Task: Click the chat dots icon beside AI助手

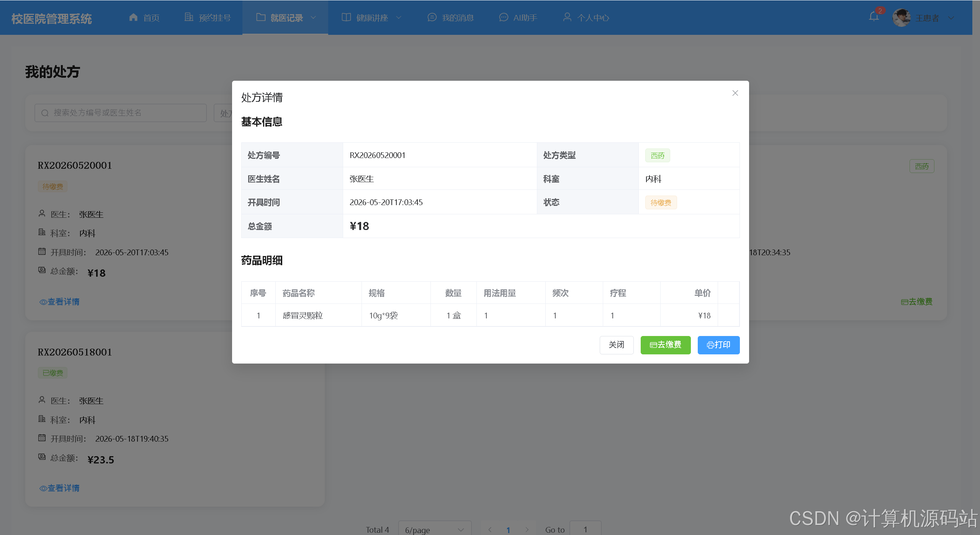Action: coord(504,17)
